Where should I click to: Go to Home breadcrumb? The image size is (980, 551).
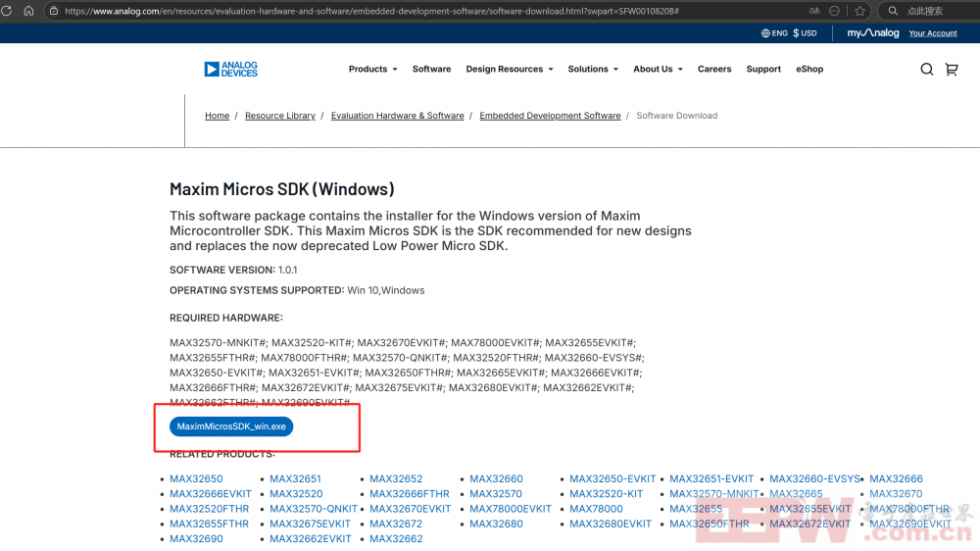click(x=217, y=116)
